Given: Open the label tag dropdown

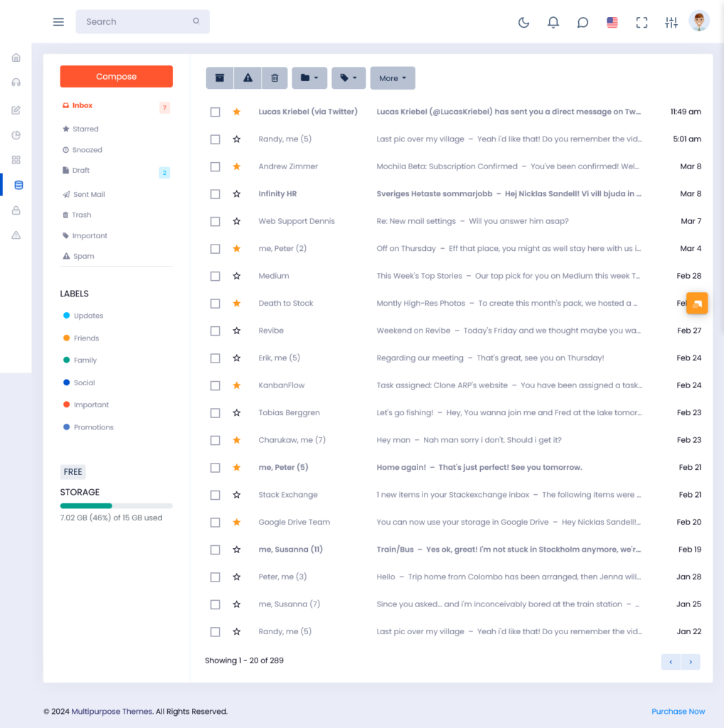Looking at the screenshot, I should click(x=348, y=77).
